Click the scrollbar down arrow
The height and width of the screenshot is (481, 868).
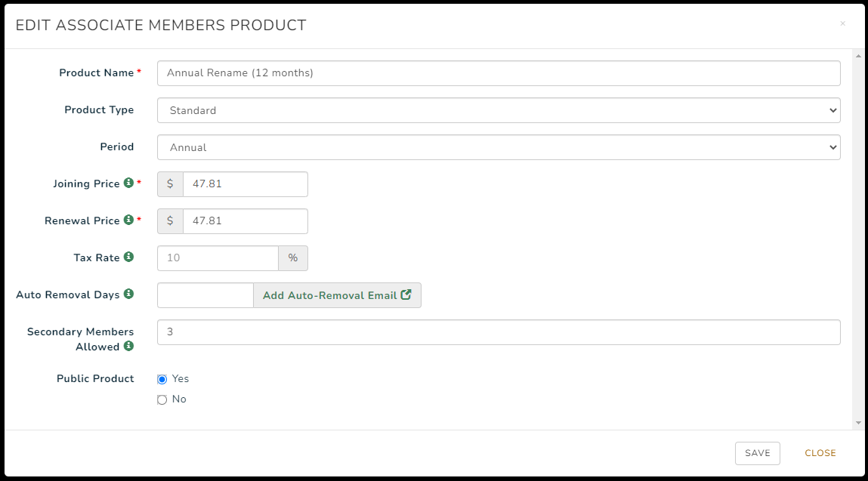[x=859, y=423]
